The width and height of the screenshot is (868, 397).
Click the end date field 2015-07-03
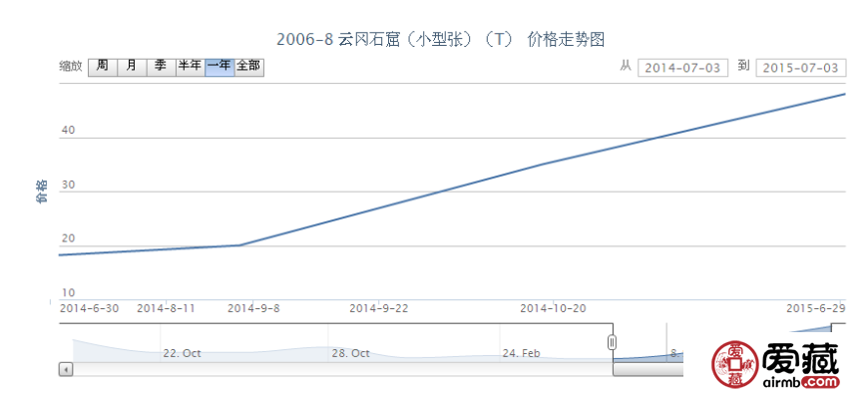pos(800,68)
